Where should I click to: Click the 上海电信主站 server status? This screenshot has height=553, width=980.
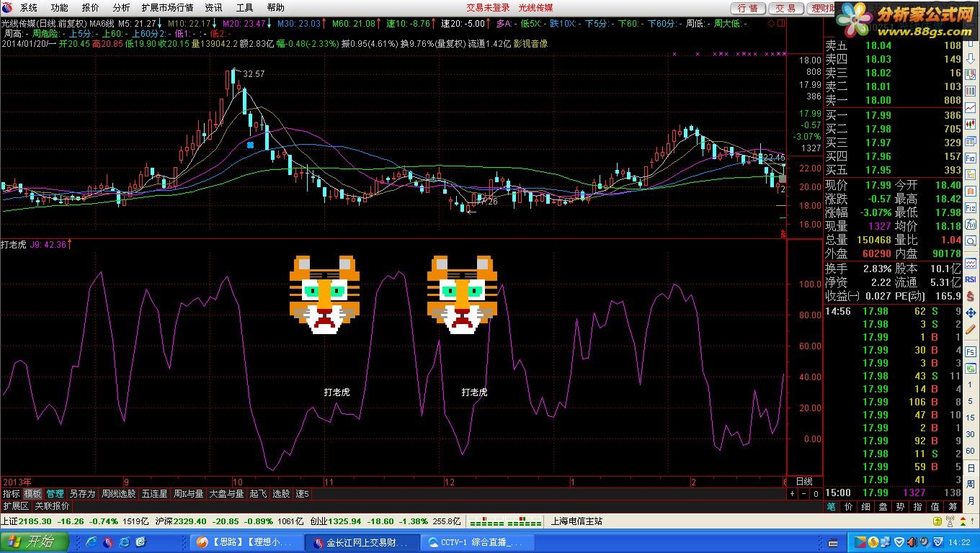tap(576, 521)
